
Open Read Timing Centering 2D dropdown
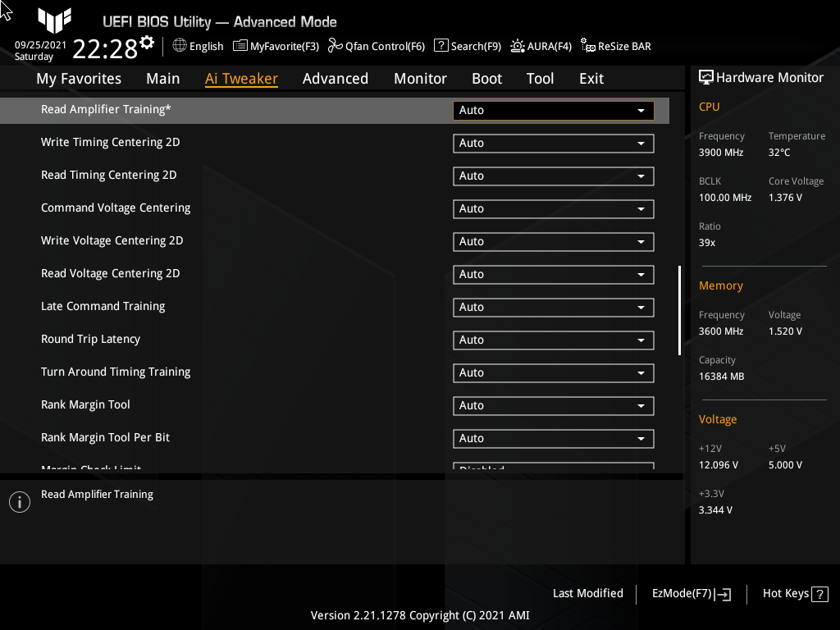click(554, 176)
